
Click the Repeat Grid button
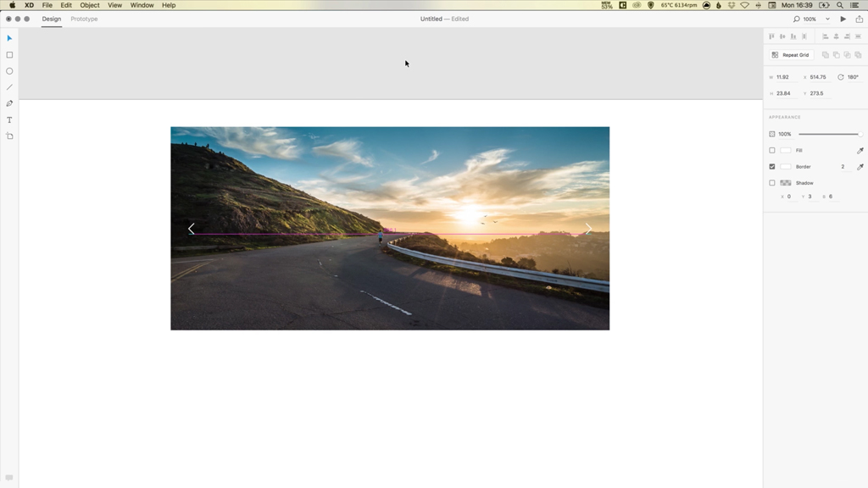791,53
